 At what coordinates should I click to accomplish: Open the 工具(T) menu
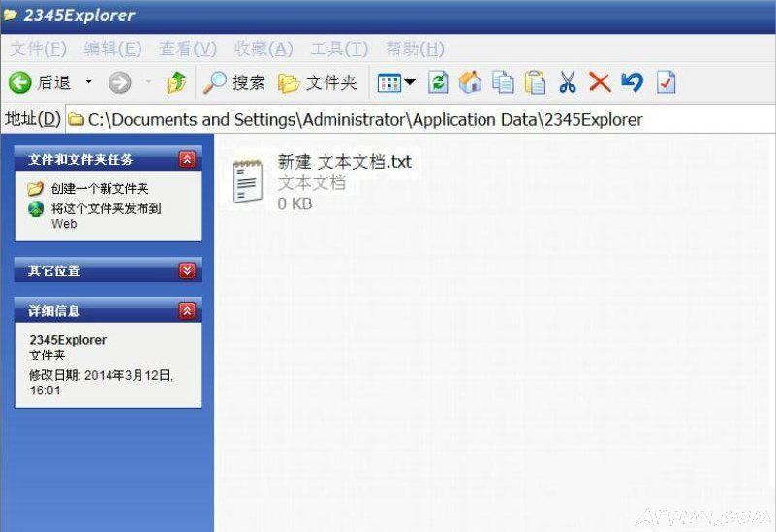(339, 48)
